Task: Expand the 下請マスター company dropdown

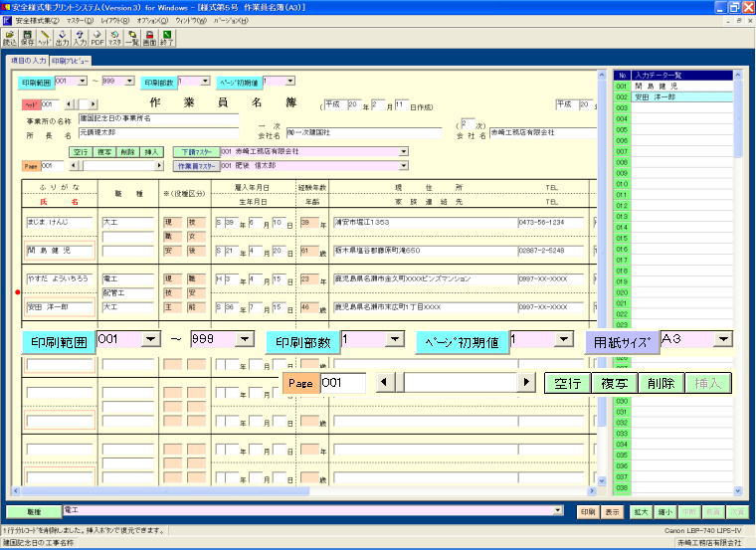Action: [x=404, y=152]
